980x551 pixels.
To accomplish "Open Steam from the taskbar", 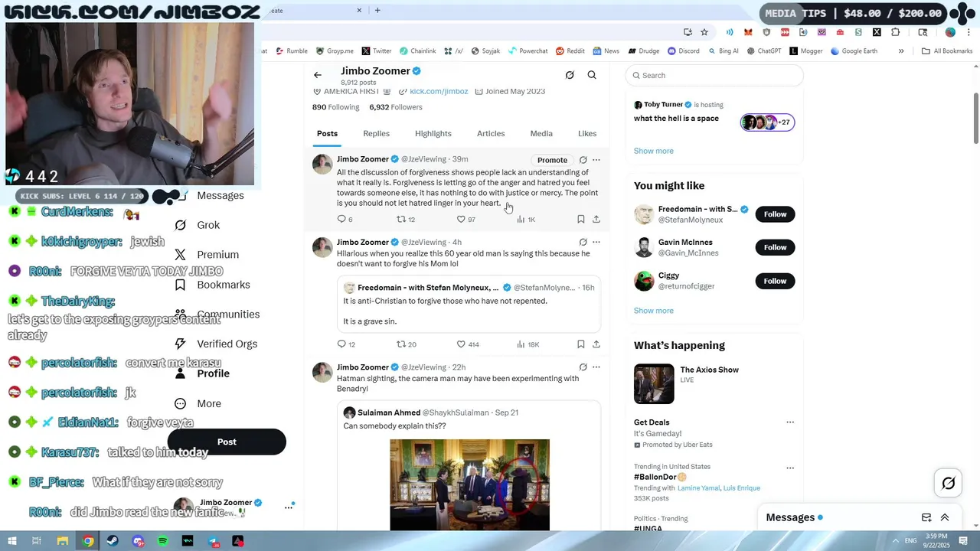I will coord(113,541).
